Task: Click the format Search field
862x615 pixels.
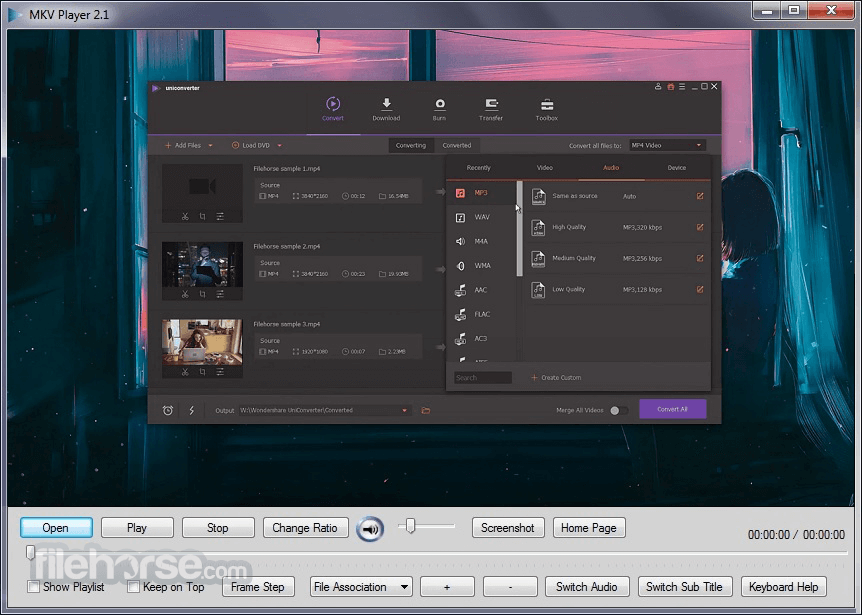Action: (x=483, y=378)
